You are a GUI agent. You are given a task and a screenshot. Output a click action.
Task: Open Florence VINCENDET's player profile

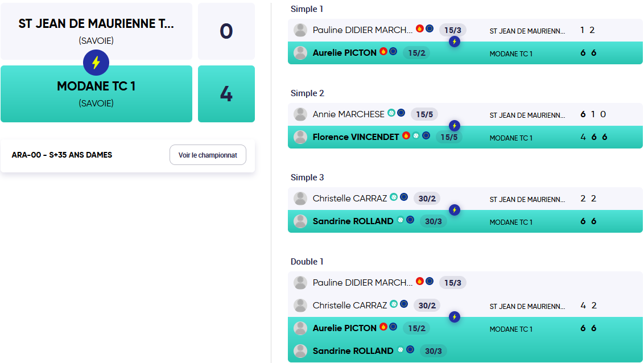356,137
